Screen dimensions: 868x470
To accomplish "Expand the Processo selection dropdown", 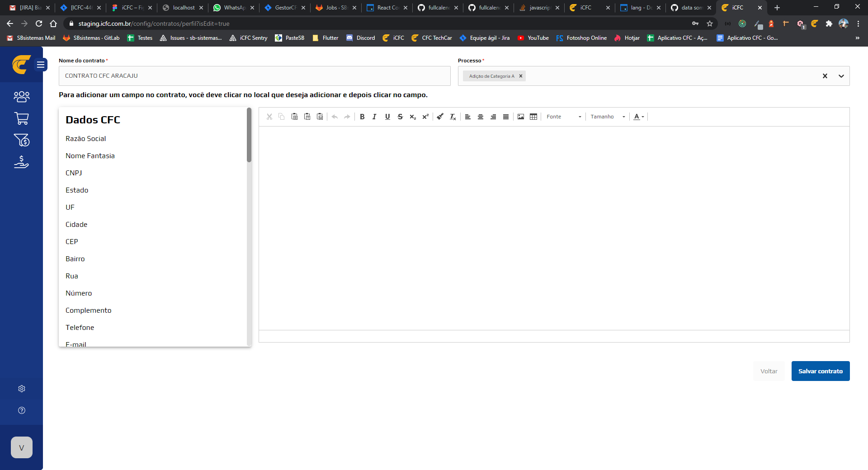I will [x=841, y=76].
